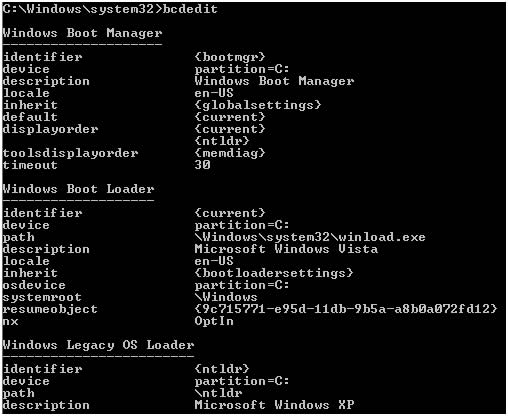
Task: Click the osdevice partition=C: value
Action: 242,285
